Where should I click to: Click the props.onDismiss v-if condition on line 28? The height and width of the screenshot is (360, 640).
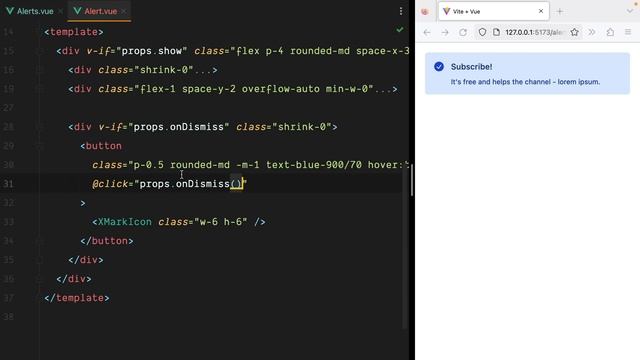[x=164, y=127]
